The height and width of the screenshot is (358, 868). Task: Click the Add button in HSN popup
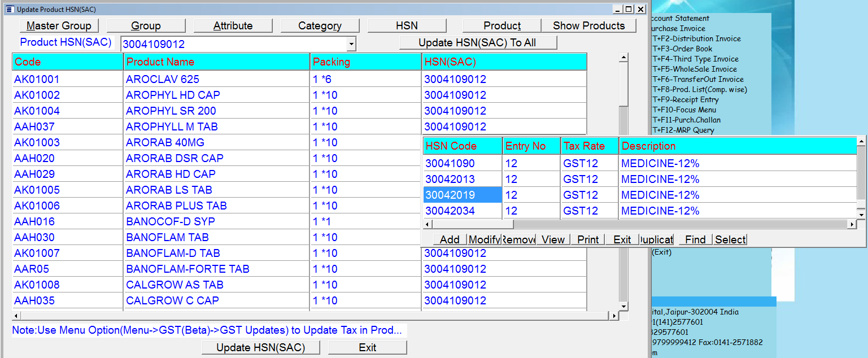[x=450, y=239]
